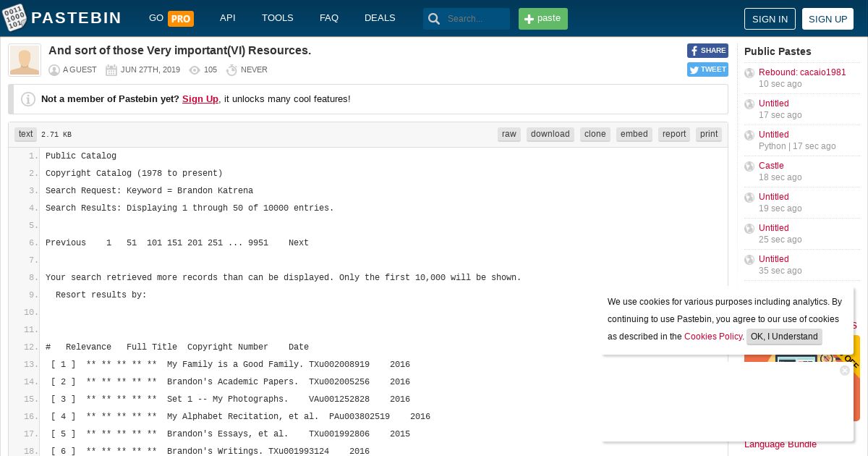Click the SIGN UP button
Screen dimensions: 868x456
pyautogui.click(x=827, y=19)
